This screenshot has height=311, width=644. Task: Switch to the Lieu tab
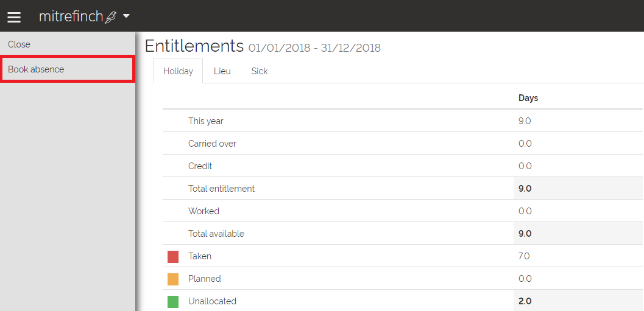pos(222,71)
